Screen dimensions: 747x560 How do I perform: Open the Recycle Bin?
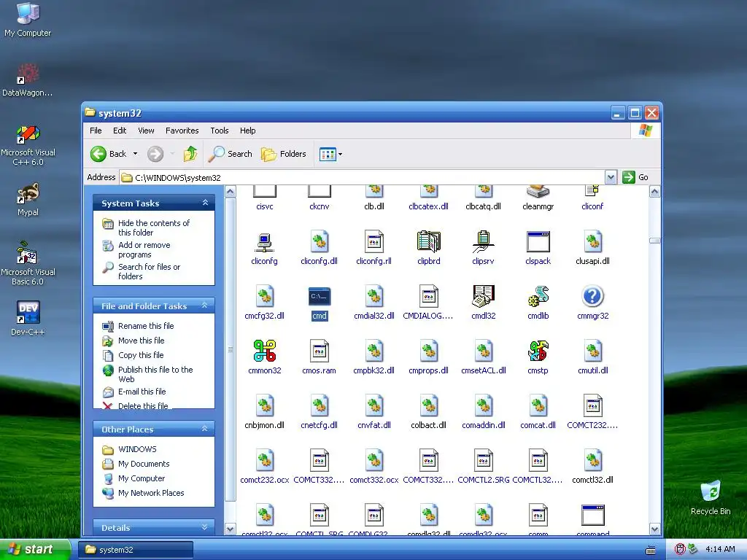click(711, 497)
